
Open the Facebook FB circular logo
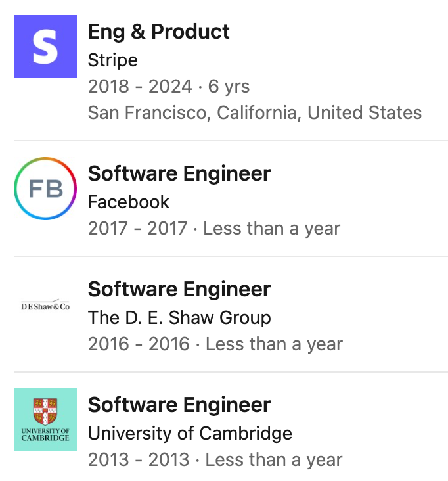[x=45, y=189]
